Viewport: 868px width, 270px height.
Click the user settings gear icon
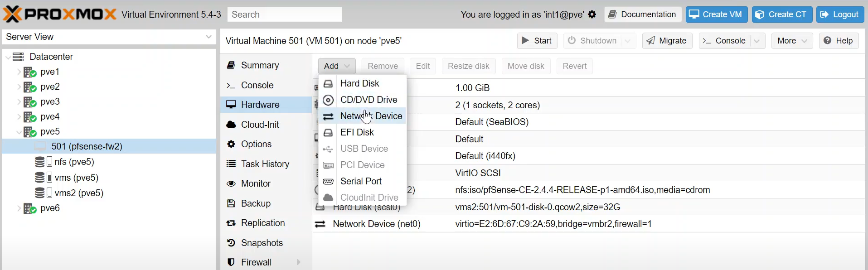point(592,14)
